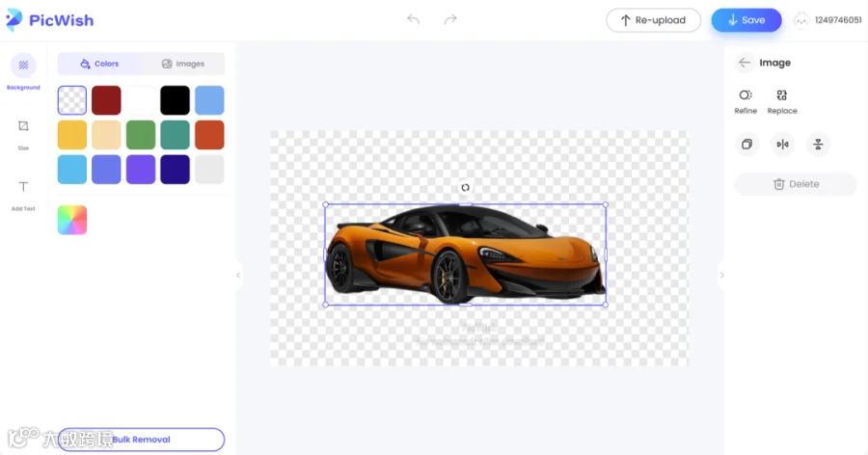Screen dimensions: 868x455
Task: Click the undo arrow
Action: [x=413, y=20]
